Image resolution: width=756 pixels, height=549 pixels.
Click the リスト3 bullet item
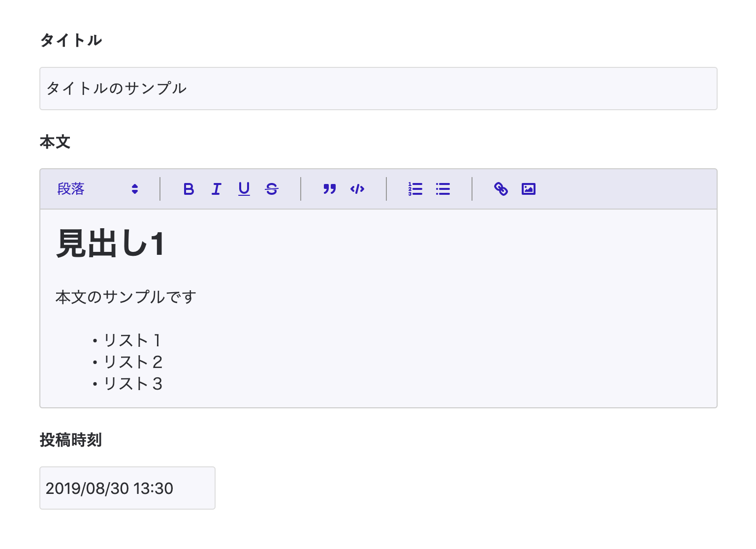pos(132,384)
